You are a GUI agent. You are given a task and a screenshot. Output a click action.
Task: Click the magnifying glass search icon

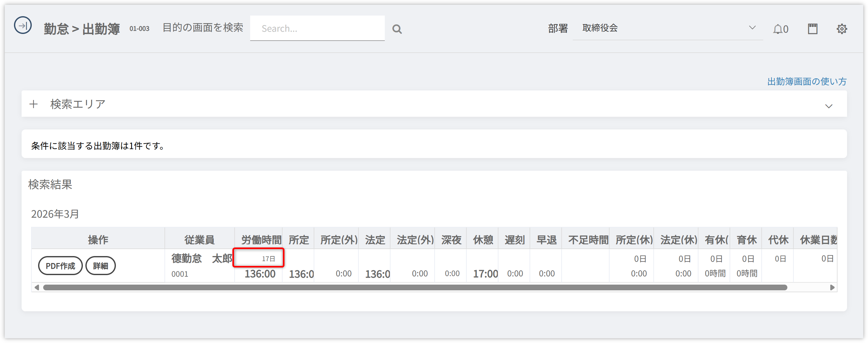click(x=397, y=29)
